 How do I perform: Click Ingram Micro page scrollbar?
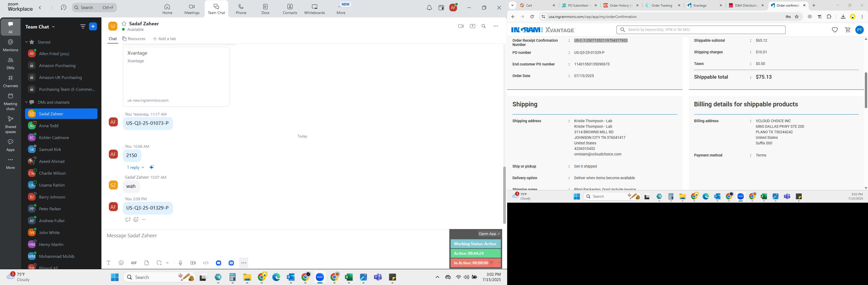click(865, 90)
